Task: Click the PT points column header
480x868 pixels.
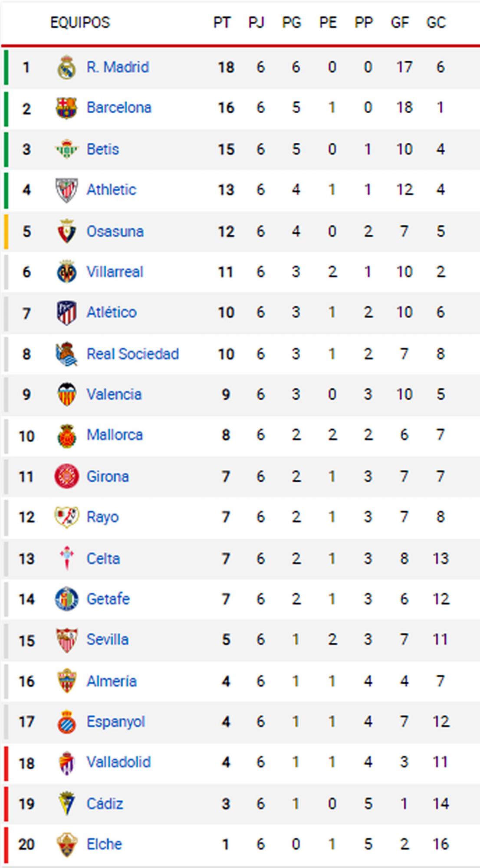Action: (x=221, y=23)
